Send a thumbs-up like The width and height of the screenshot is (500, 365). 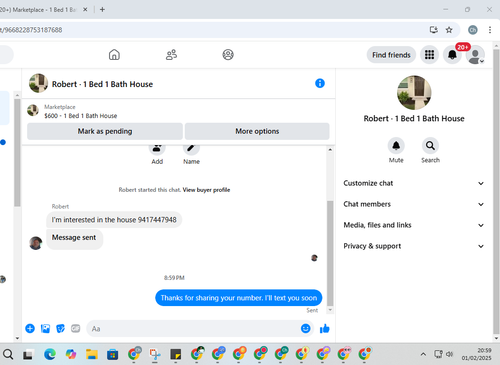point(325,329)
